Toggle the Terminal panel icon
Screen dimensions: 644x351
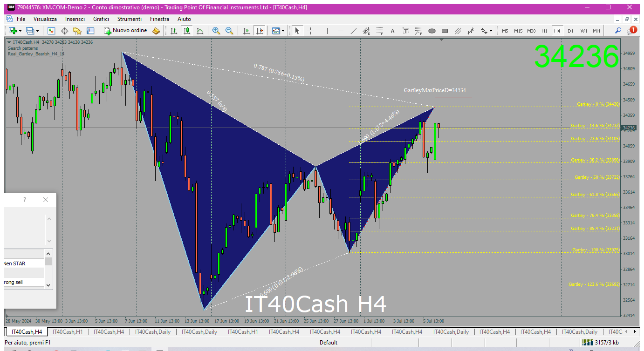click(90, 31)
